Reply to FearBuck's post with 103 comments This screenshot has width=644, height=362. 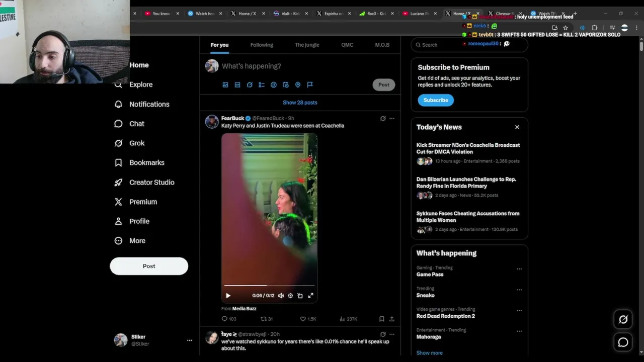coord(229,319)
